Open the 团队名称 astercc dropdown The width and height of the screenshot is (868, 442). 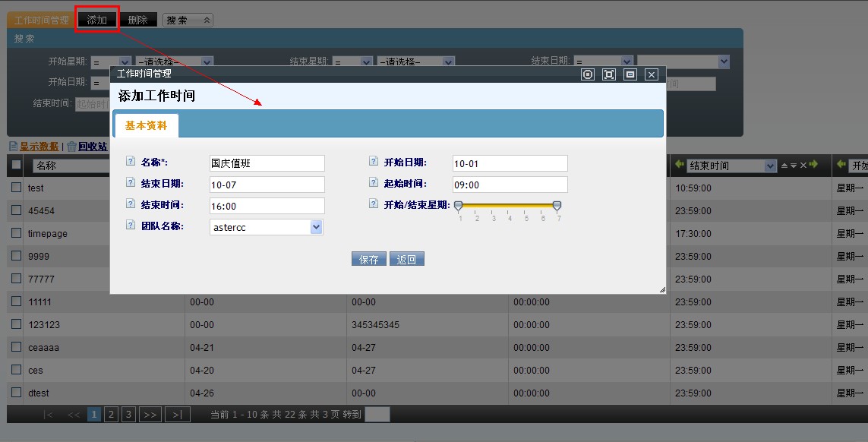pos(316,227)
